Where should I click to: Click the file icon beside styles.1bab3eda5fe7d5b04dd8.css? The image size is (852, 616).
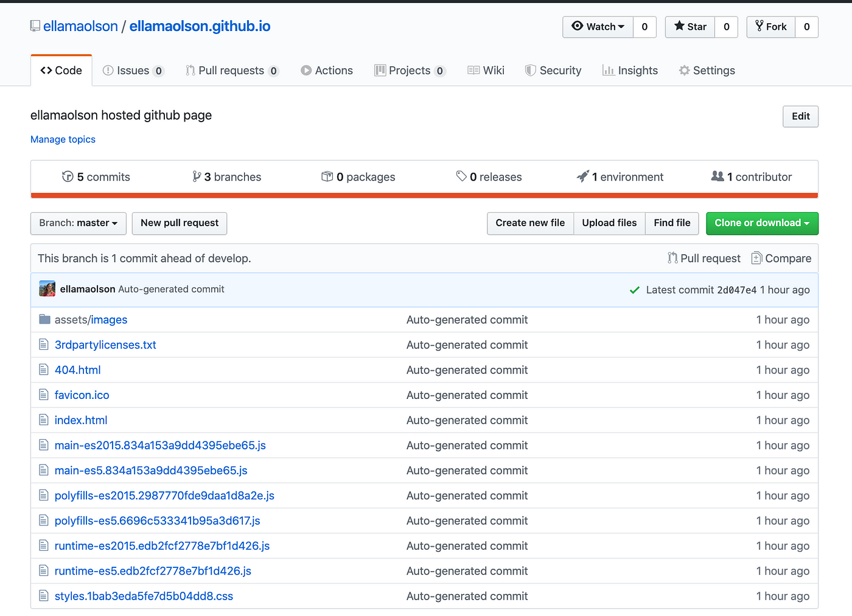44,596
